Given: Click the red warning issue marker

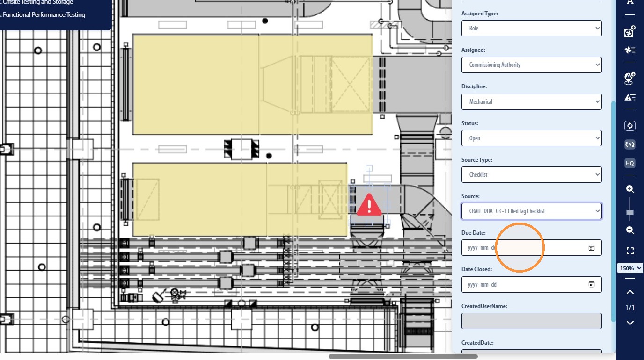Looking at the screenshot, I should 369,205.
